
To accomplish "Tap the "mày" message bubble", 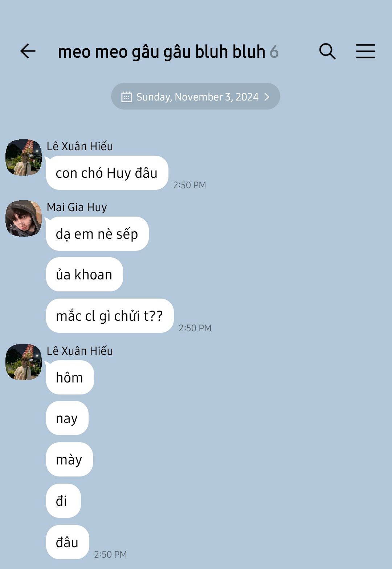I will (69, 459).
